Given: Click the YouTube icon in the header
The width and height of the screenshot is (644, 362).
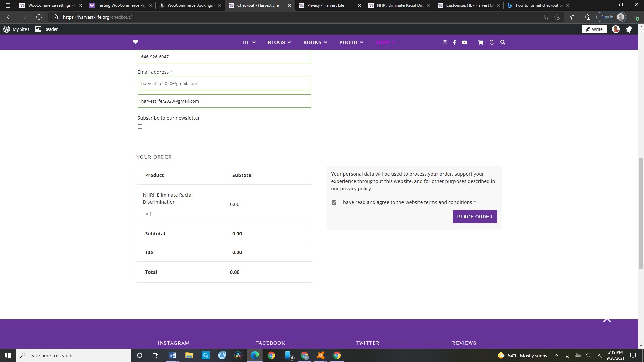Looking at the screenshot, I should (x=465, y=42).
